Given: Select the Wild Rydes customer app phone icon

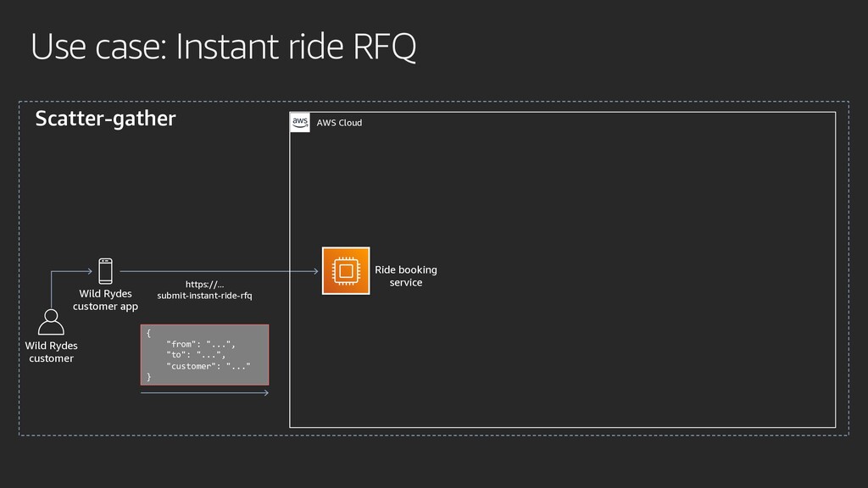Looking at the screenshot, I should point(105,271).
